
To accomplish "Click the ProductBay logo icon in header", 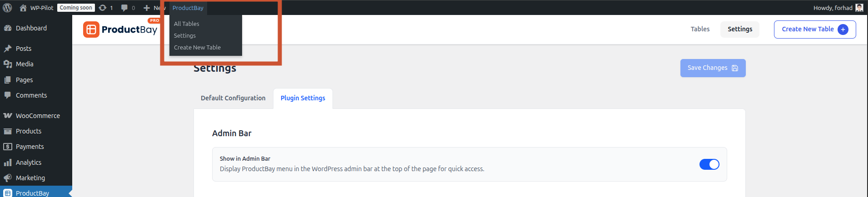I will [91, 30].
